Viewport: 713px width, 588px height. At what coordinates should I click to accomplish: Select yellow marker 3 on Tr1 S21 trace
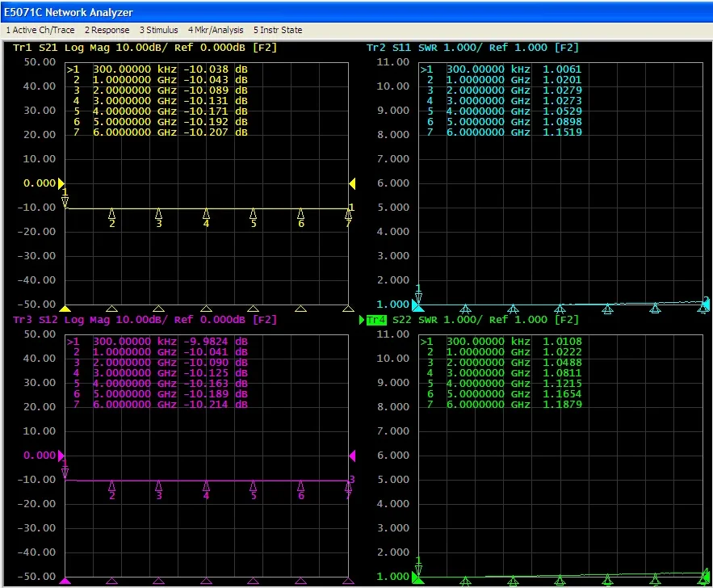point(159,218)
